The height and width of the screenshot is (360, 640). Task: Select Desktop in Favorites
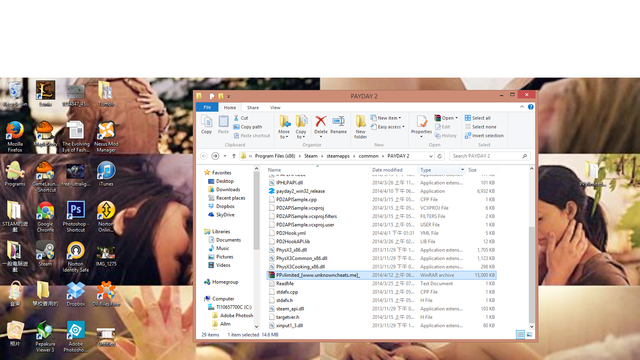tap(225, 181)
